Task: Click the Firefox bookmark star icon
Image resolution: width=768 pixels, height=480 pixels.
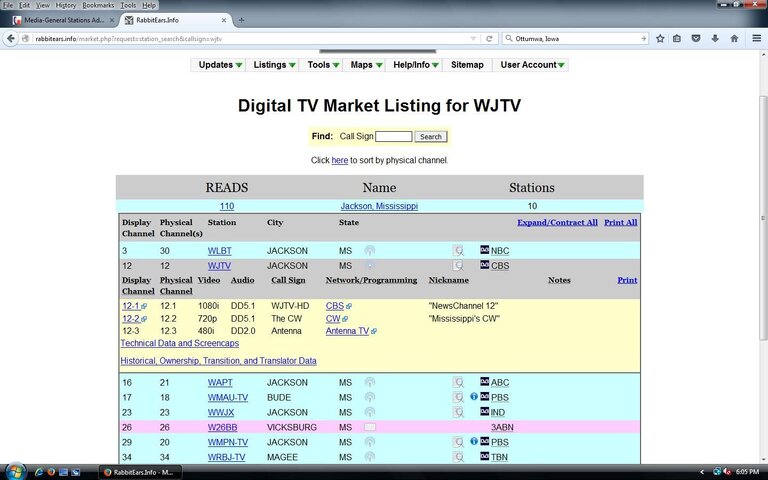Action: point(660,38)
